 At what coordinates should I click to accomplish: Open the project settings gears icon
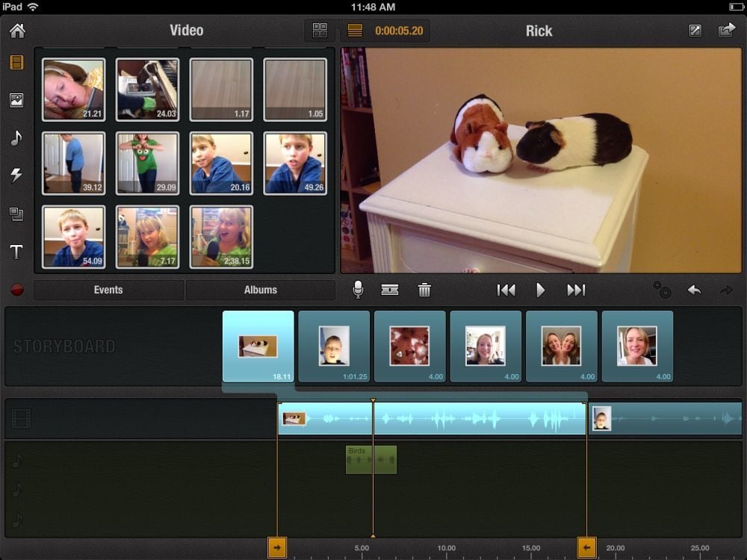[x=661, y=290]
